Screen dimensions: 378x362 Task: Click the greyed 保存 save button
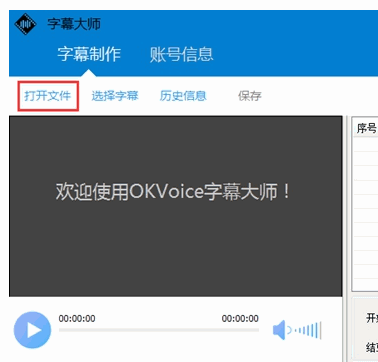[x=250, y=96]
